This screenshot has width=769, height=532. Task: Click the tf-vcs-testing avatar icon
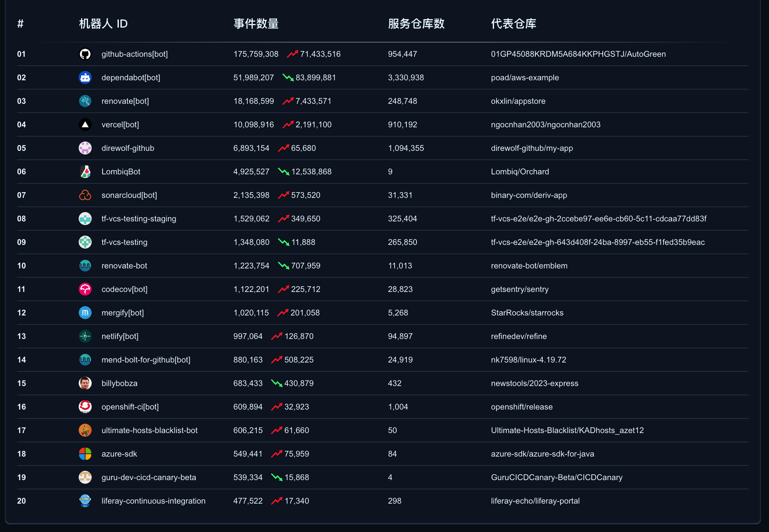click(85, 242)
